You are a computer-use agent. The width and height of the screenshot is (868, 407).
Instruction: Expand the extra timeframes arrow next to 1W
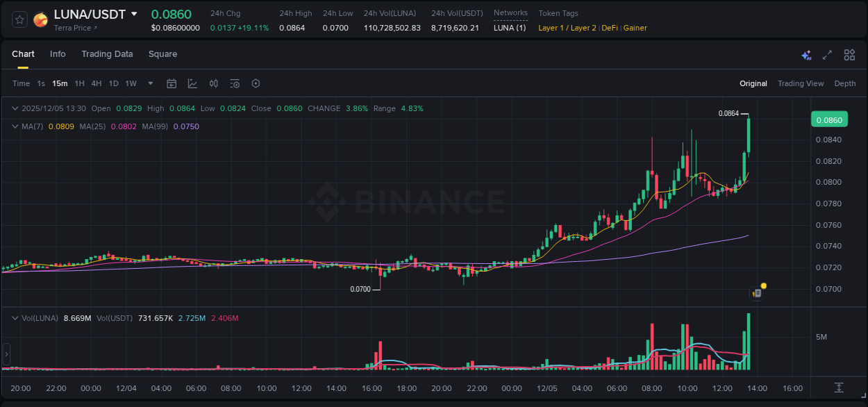pyautogui.click(x=149, y=83)
